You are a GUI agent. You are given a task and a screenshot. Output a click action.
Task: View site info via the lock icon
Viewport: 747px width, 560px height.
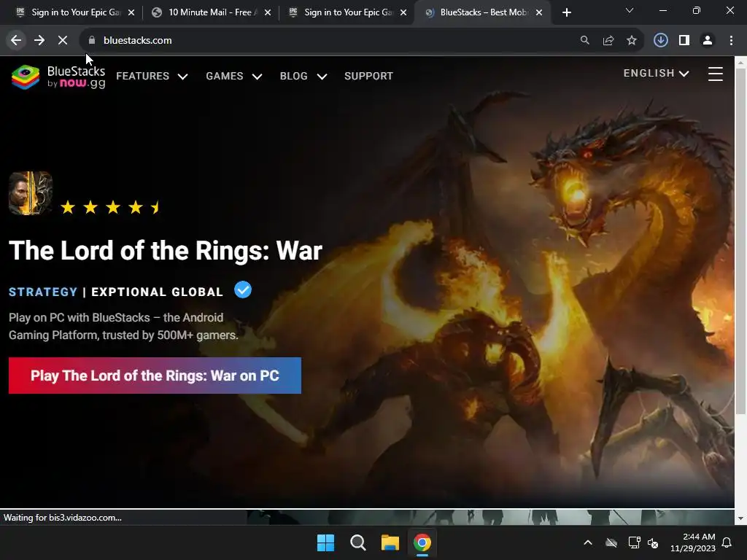[92, 41]
